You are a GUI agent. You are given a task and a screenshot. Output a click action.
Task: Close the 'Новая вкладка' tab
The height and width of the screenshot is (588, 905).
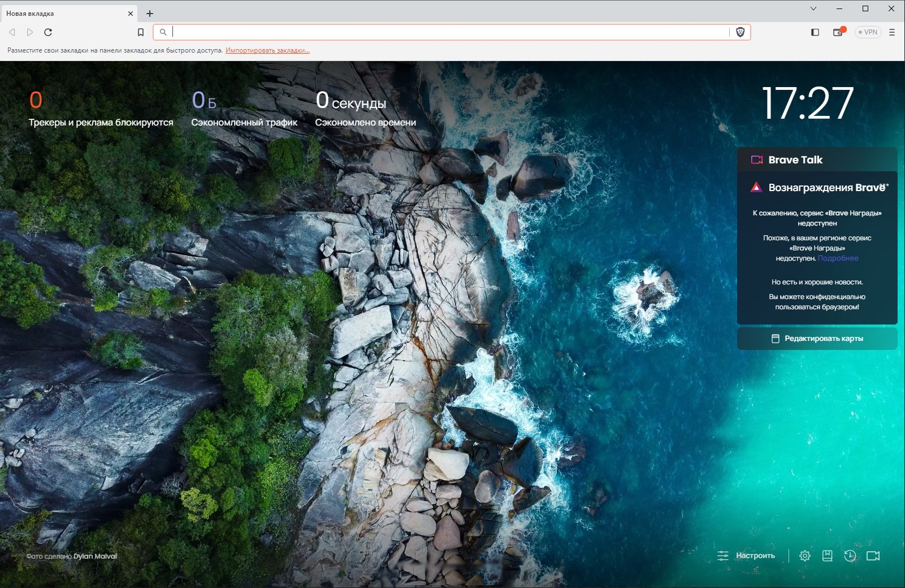[131, 14]
